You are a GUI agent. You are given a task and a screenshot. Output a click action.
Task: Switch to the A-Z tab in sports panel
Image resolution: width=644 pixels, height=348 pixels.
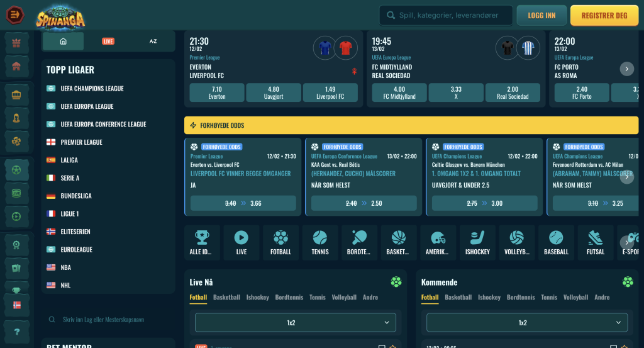[x=153, y=41]
